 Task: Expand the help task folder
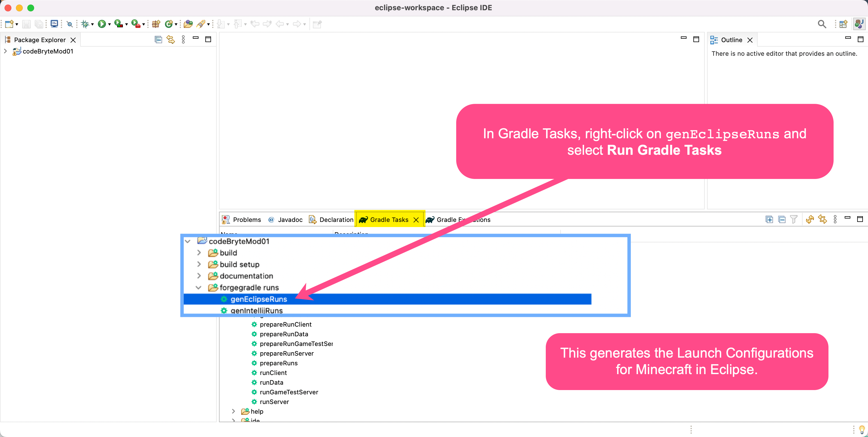[x=233, y=411]
